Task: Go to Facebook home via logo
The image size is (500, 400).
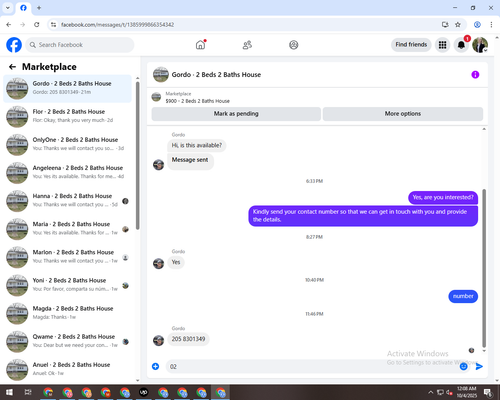Action: (14, 45)
